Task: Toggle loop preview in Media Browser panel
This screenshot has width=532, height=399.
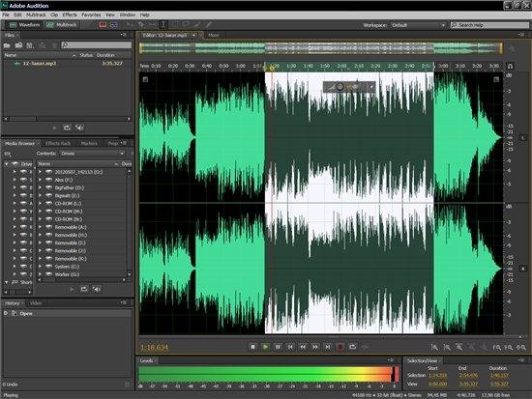Action: [84, 289]
